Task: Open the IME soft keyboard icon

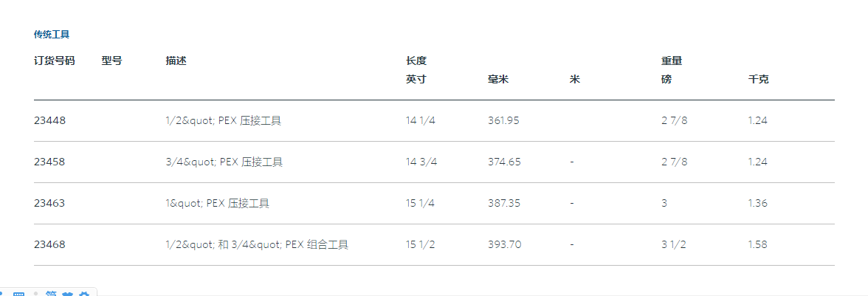Action: (19, 294)
